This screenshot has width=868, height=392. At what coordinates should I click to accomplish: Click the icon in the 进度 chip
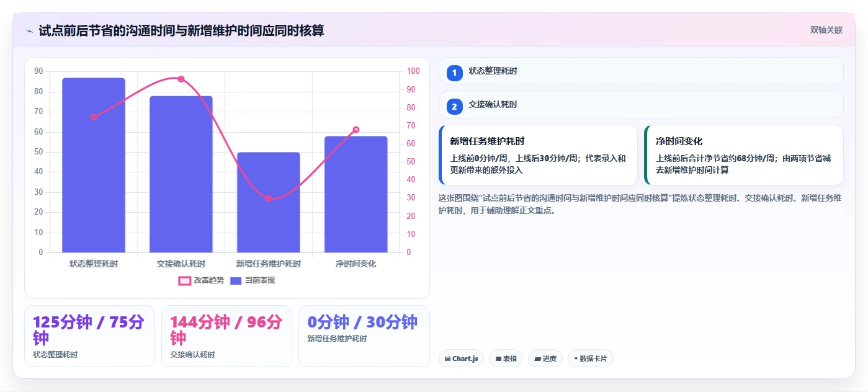pyautogui.click(x=537, y=359)
